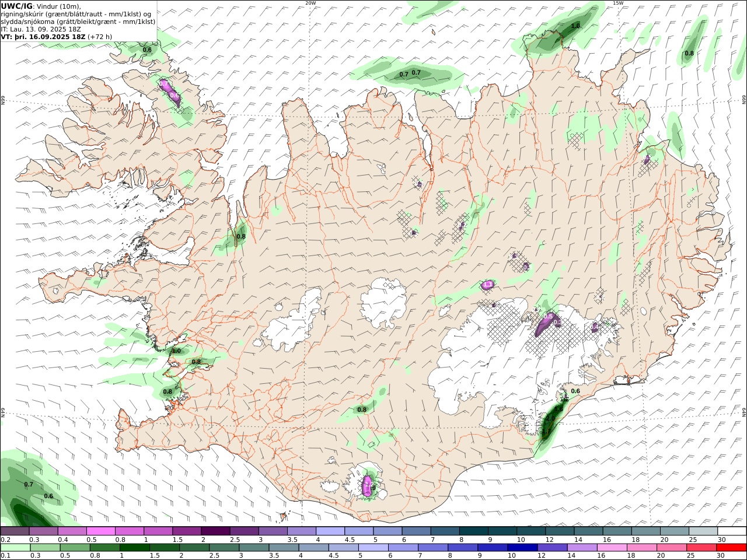747x560 pixels.
Task: Click the deep blue rain swatch between 10 and 12
Action: click(x=522, y=547)
